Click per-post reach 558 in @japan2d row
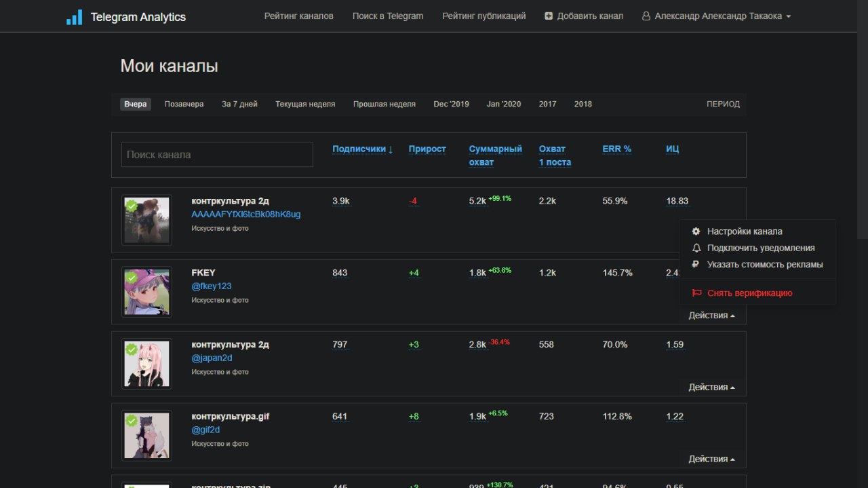The height and width of the screenshot is (488, 868). 546,345
